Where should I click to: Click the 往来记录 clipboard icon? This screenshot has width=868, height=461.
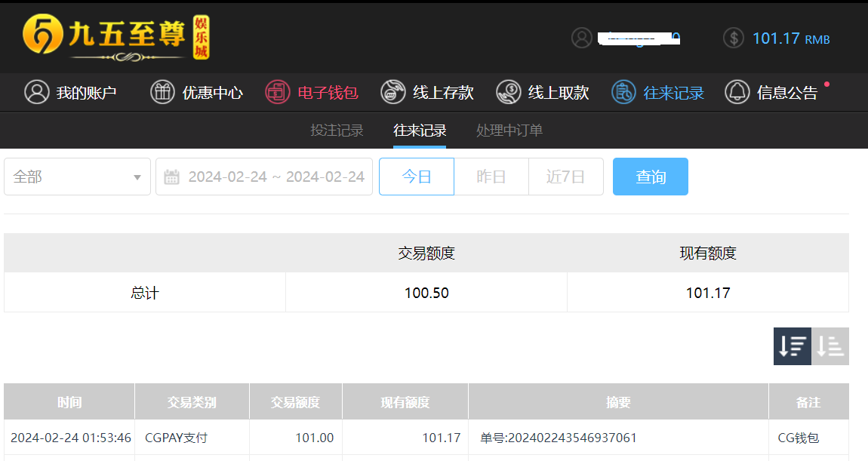[x=623, y=92]
